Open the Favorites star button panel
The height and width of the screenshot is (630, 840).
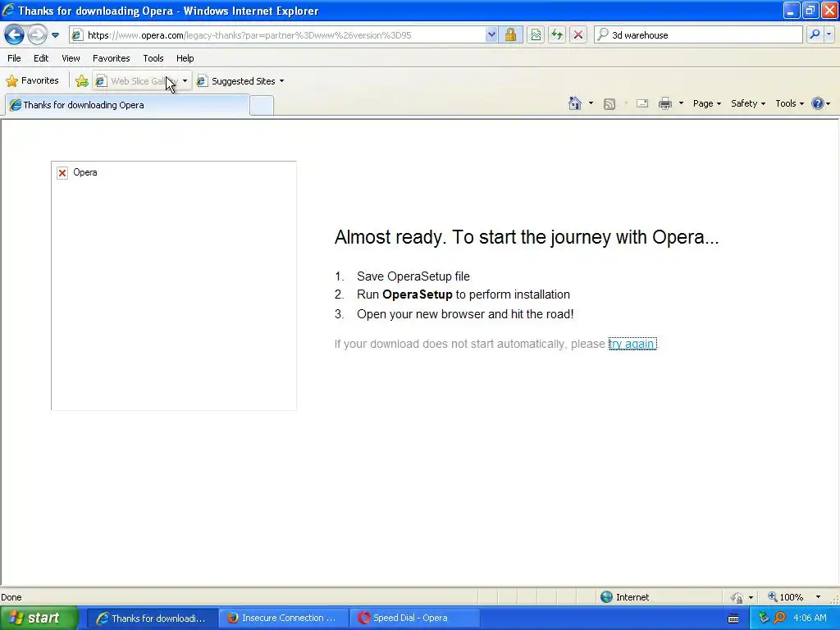pyautogui.click(x=32, y=81)
